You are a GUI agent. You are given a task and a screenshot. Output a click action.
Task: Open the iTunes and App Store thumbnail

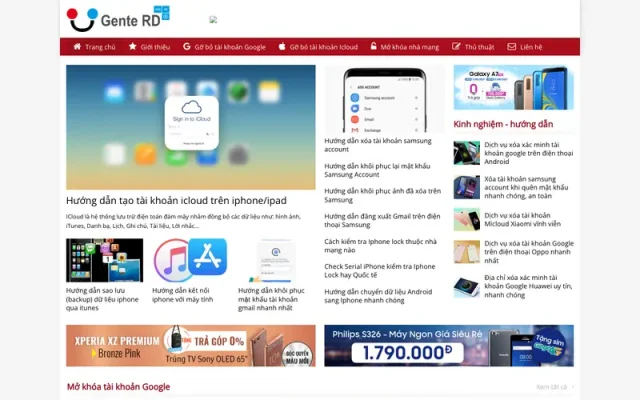pyautogui.click(x=190, y=260)
